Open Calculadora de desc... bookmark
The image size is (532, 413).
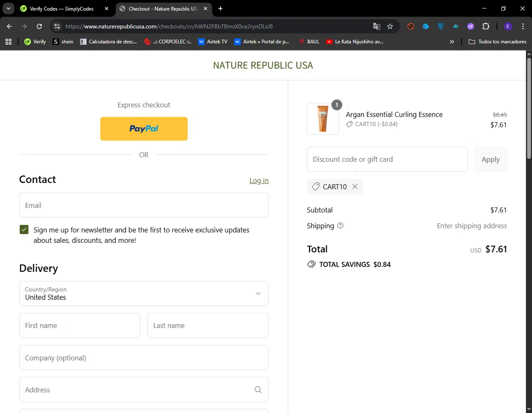[x=109, y=42]
